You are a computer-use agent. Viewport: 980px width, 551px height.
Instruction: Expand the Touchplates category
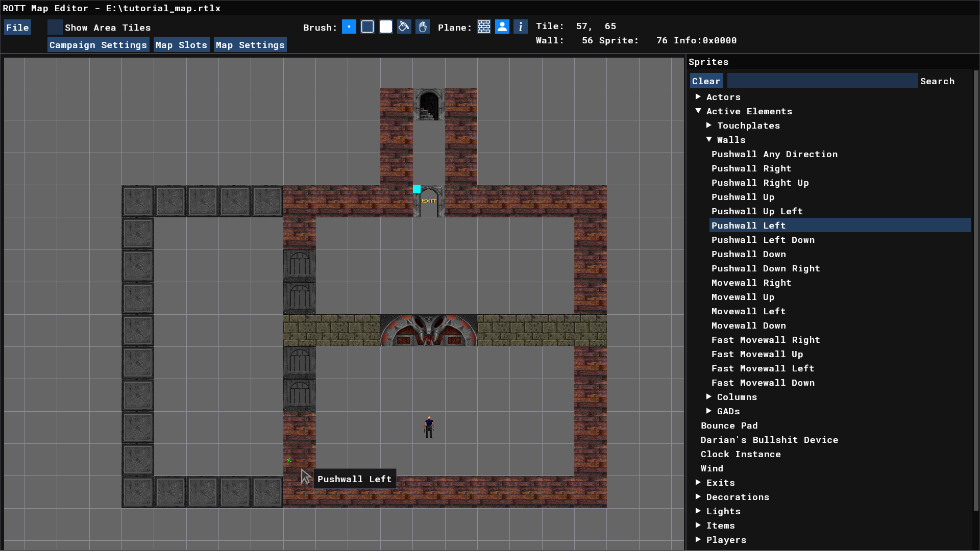(x=709, y=125)
